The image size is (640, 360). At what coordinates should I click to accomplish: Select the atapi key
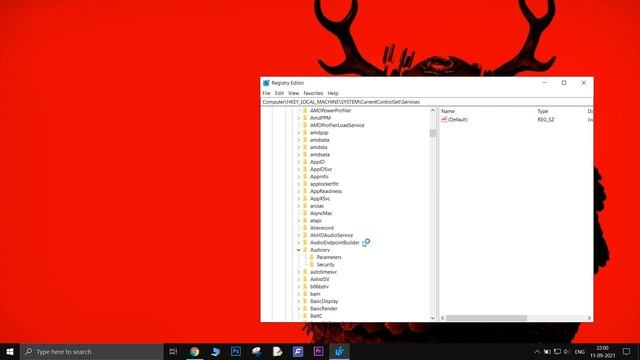tap(316, 221)
